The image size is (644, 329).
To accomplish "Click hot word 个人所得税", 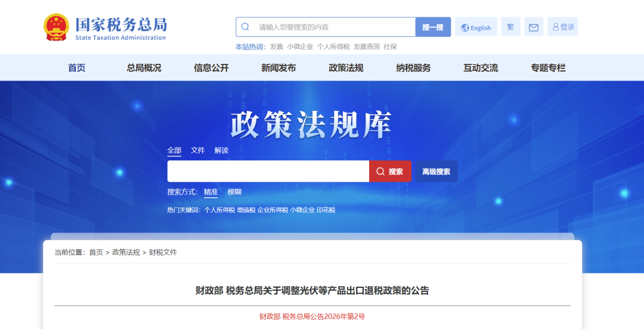I will pos(333,47).
